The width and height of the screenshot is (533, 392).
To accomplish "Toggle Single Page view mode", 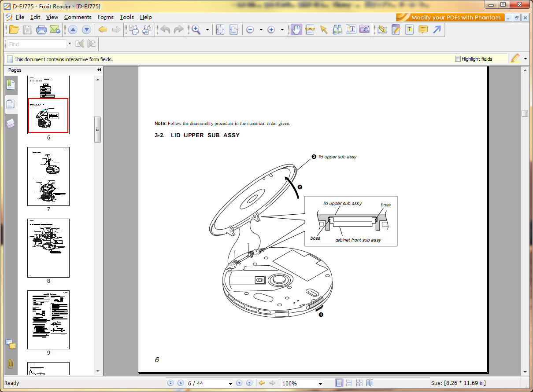I will [339, 383].
